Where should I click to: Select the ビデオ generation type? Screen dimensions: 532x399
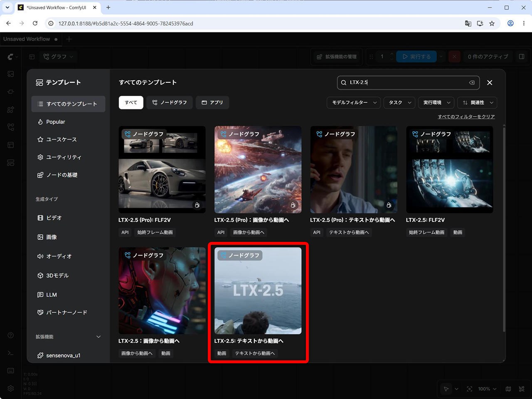coord(68,218)
